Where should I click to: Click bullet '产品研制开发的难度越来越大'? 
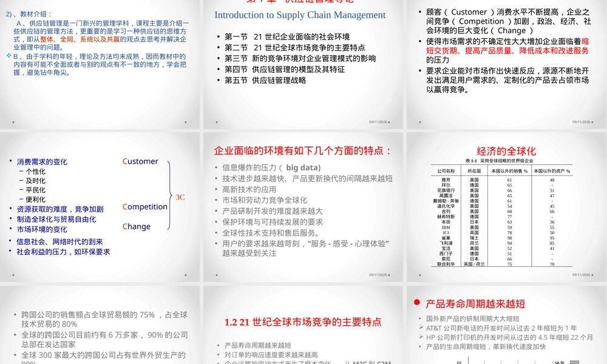(x=272, y=211)
